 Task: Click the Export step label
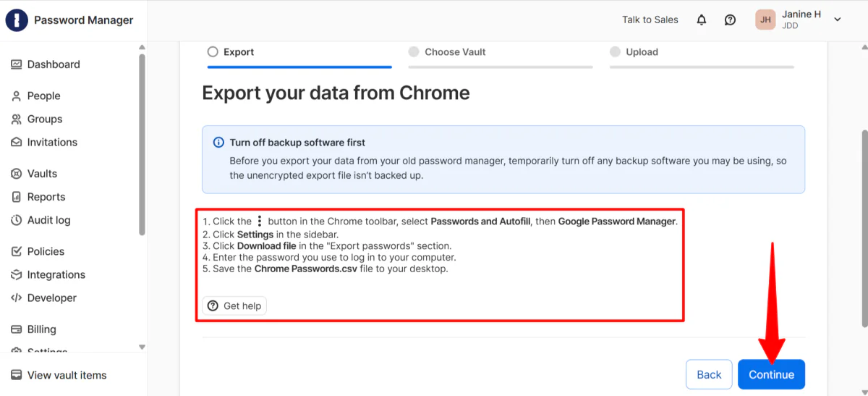coord(239,52)
